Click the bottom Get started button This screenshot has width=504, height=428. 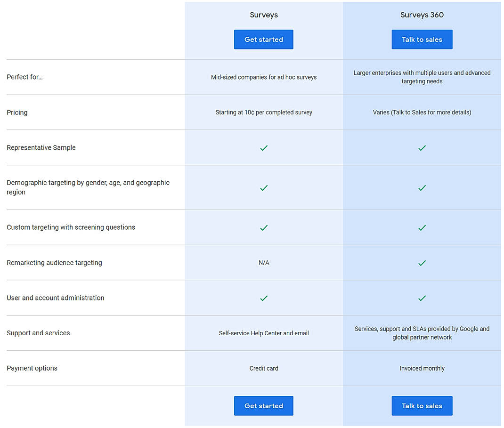coord(264,406)
